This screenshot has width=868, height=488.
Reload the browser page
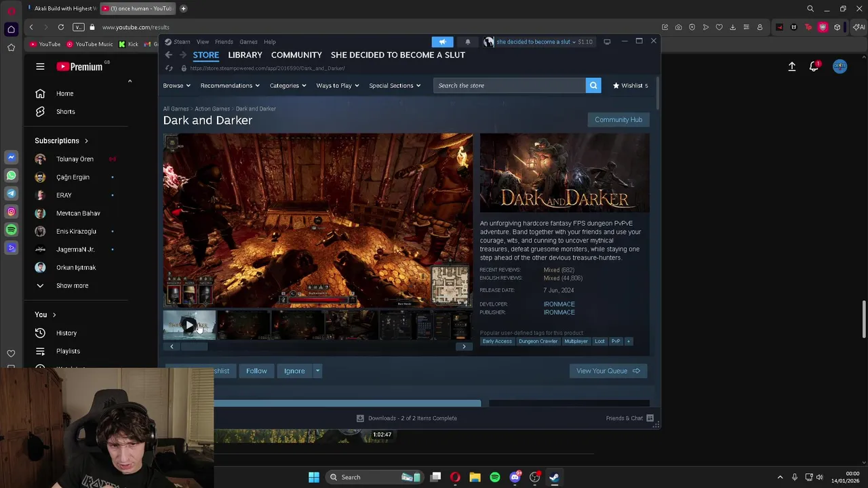pyautogui.click(x=61, y=27)
